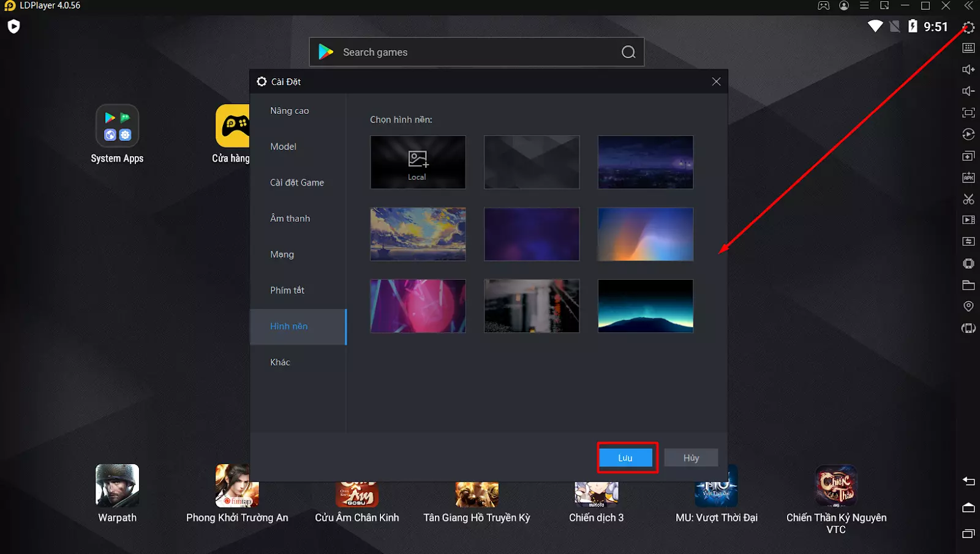
Task: Open the shared folder icon
Action: [968, 285]
